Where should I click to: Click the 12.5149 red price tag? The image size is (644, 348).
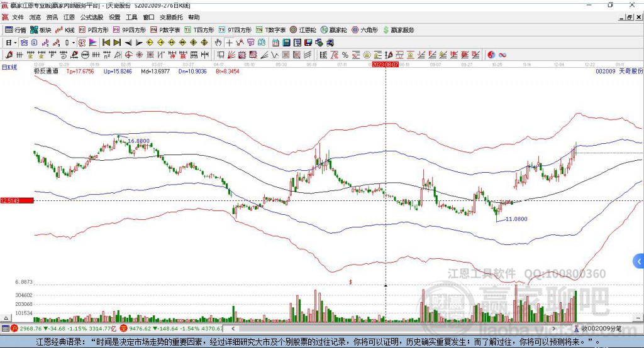[x=17, y=200]
